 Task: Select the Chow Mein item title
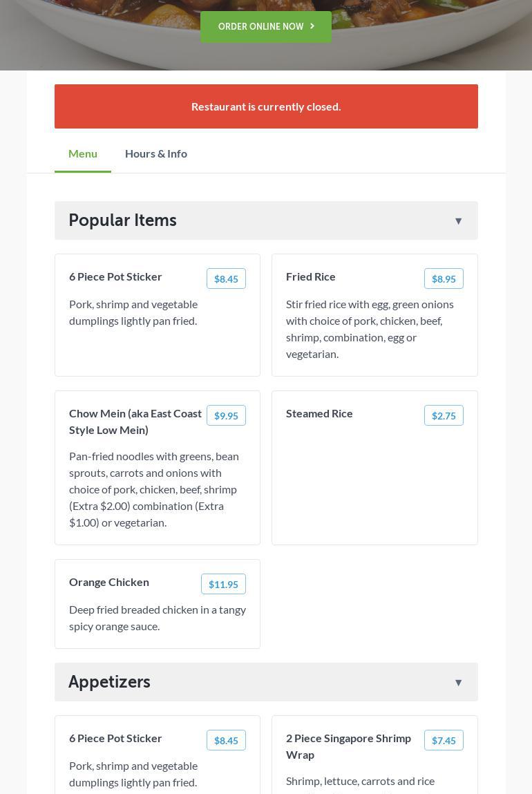[135, 422]
